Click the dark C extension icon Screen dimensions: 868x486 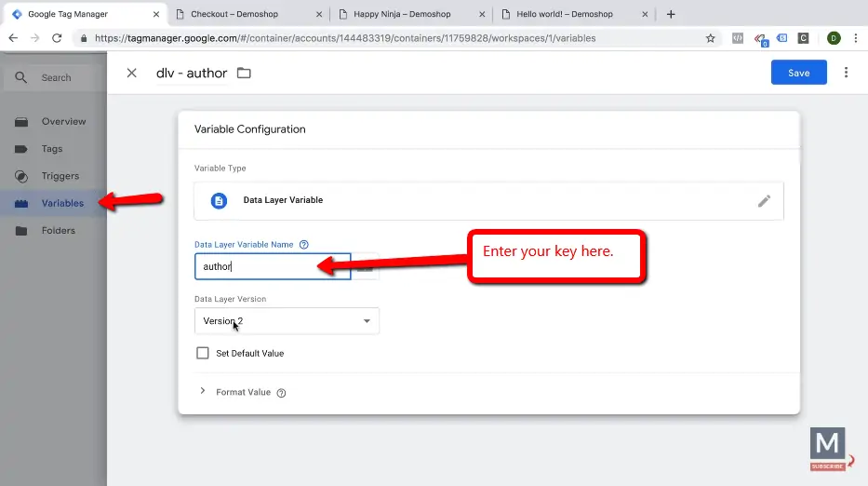click(803, 38)
